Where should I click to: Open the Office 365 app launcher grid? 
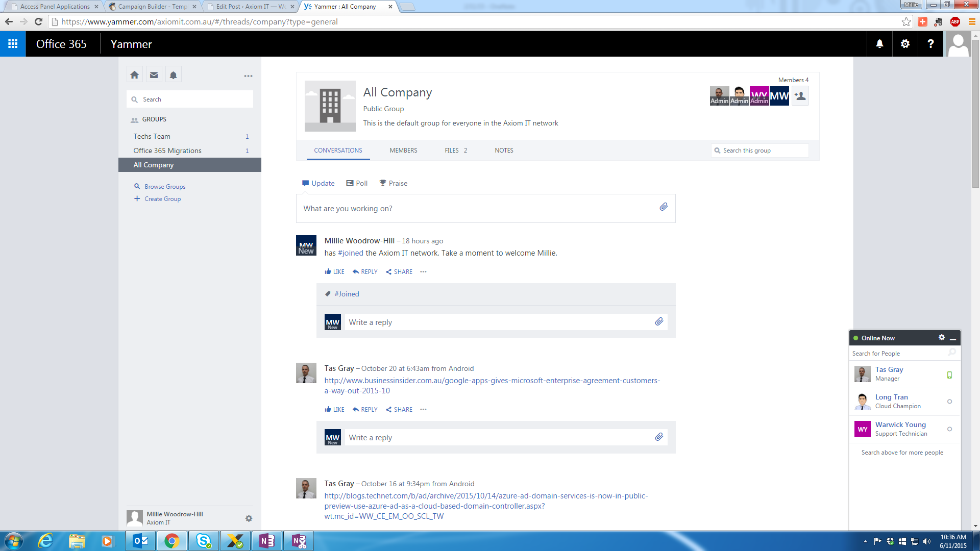(x=13, y=44)
